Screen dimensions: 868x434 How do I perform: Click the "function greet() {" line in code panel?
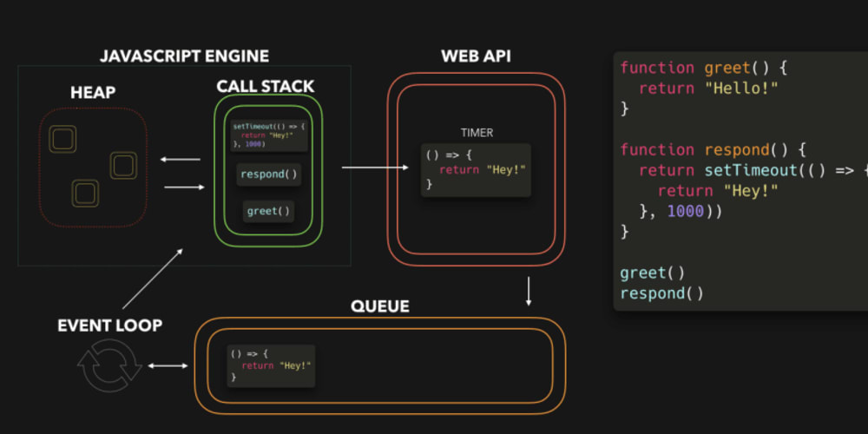(704, 68)
